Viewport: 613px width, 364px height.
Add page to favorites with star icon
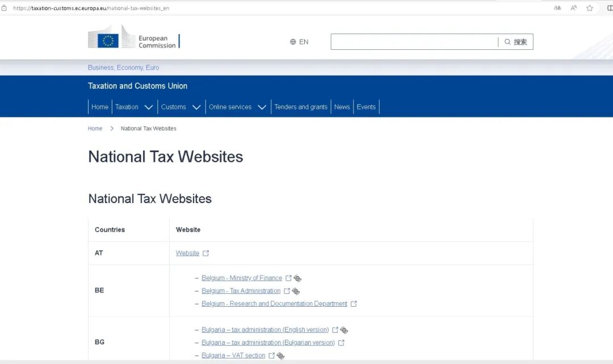coord(590,8)
